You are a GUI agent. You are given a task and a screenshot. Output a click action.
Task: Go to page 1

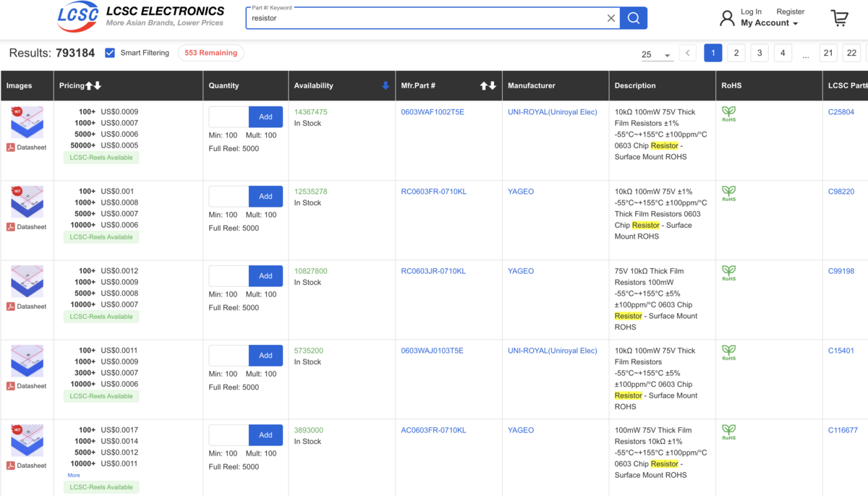tap(712, 53)
